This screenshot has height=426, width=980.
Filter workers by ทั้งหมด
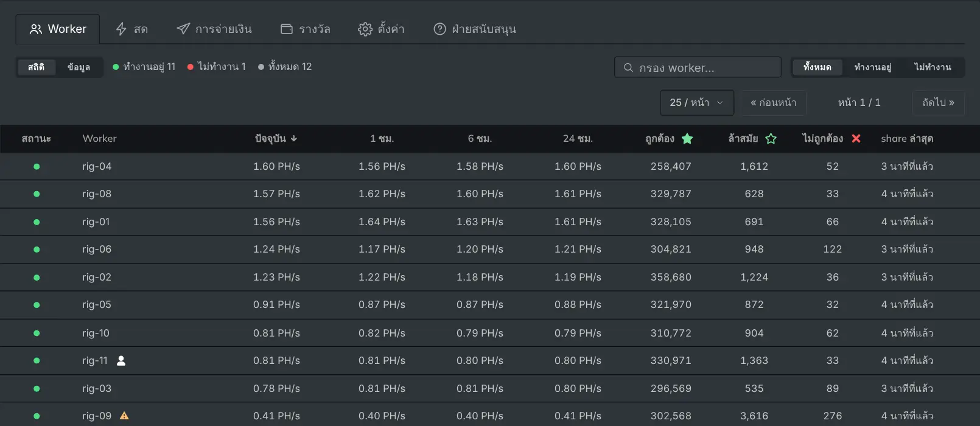click(x=817, y=67)
